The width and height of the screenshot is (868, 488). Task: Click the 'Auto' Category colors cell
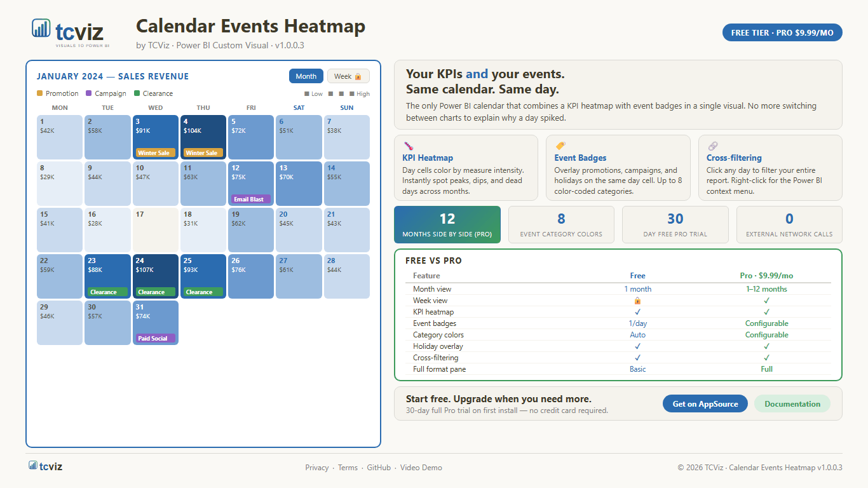pos(637,335)
